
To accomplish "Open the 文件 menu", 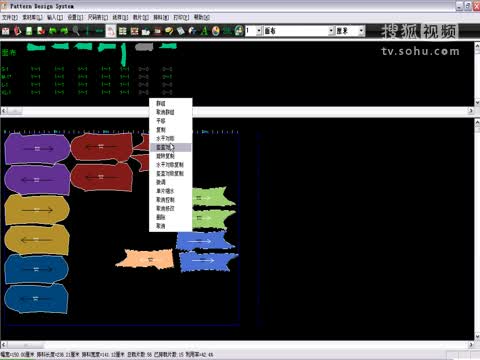I will point(9,17).
